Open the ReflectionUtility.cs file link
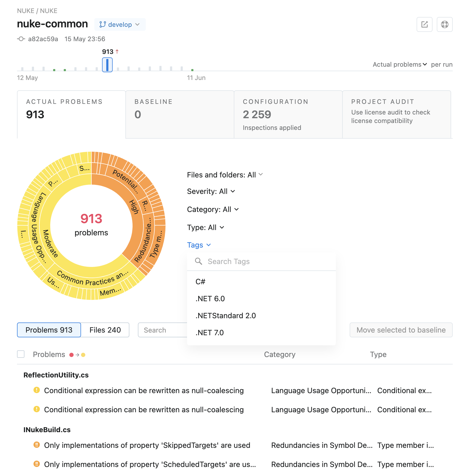The width and height of the screenshot is (466, 476). click(x=56, y=375)
